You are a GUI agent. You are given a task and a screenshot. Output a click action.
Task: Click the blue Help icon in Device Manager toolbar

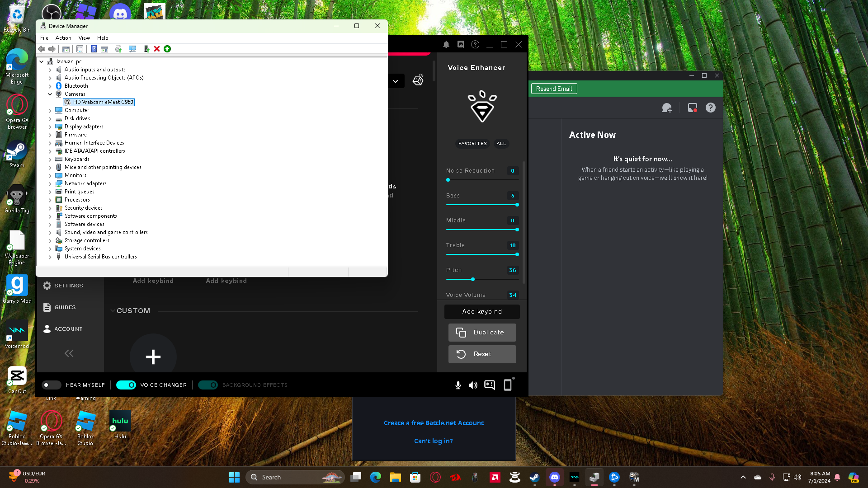click(x=94, y=49)
